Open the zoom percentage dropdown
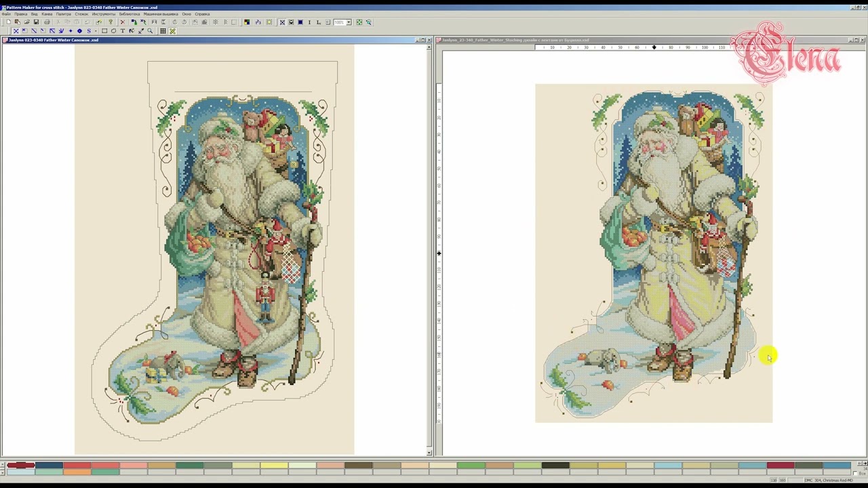Viewport: 868px width, 488px height. point(349,22)
